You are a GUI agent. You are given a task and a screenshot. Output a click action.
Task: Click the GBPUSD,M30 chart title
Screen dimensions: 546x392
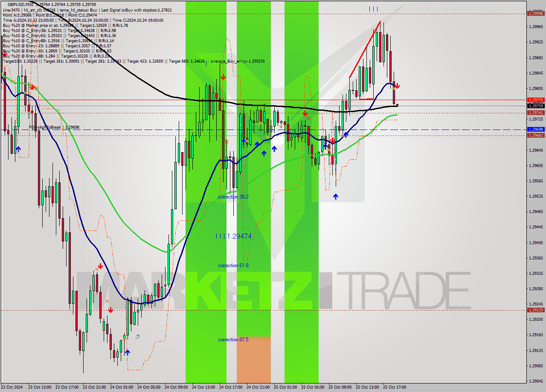(20, 4)
